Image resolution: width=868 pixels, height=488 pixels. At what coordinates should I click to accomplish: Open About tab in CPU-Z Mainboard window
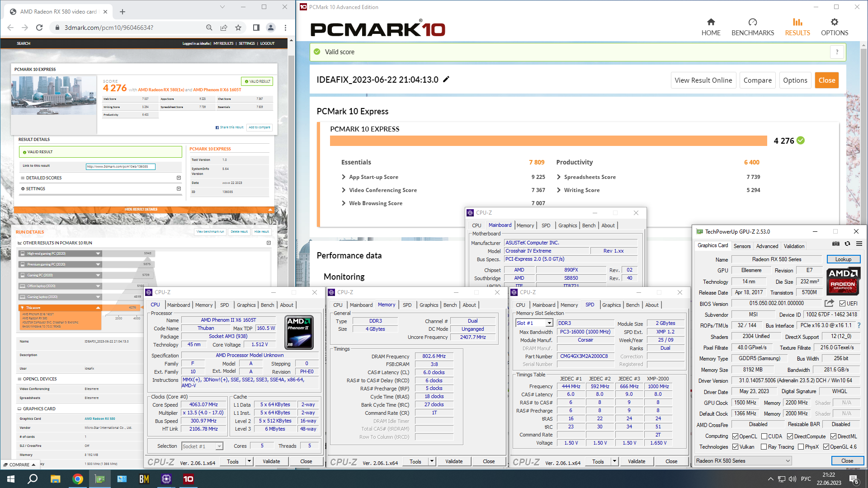click(608, 225)
